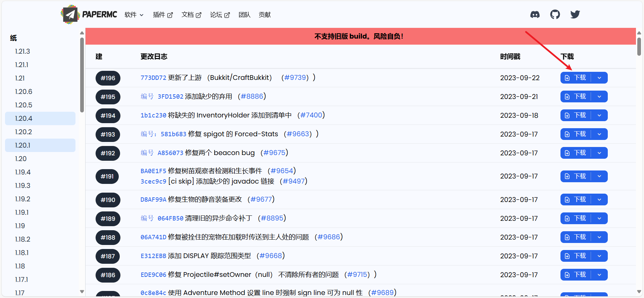Click external link icon beside 论坛
644x298 pixels.
pyautogui.click(x=227, y=15)
